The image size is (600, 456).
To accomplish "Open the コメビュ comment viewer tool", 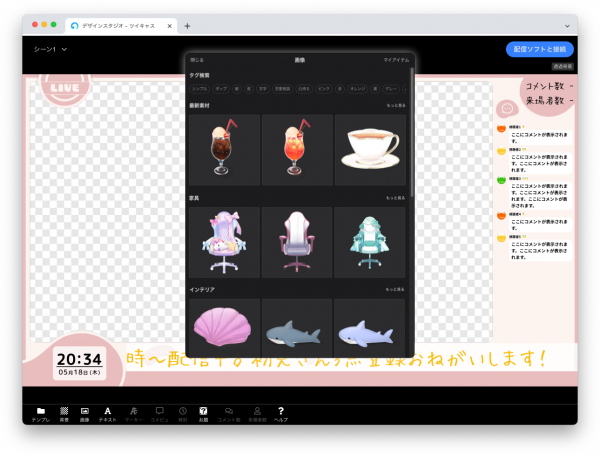I will click(x=160, y=415).
